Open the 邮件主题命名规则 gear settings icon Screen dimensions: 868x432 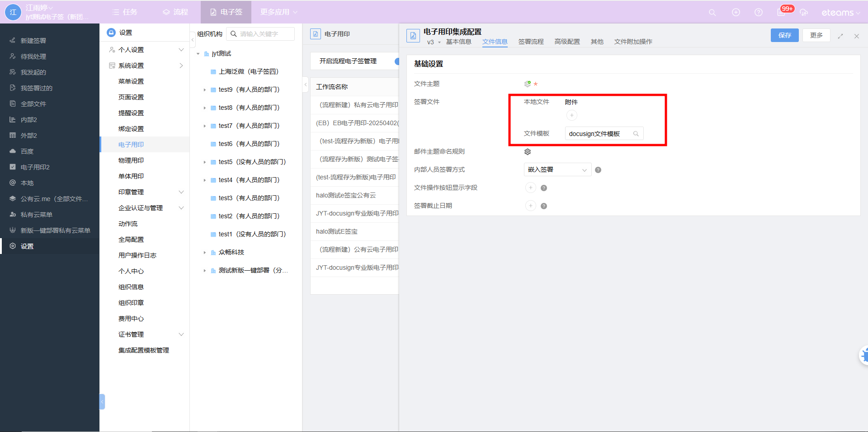[528, 152]
